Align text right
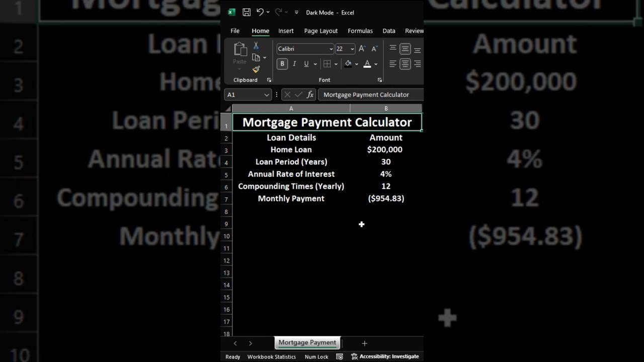This screenshot has width=644, height=362. (x=418, y=64)
